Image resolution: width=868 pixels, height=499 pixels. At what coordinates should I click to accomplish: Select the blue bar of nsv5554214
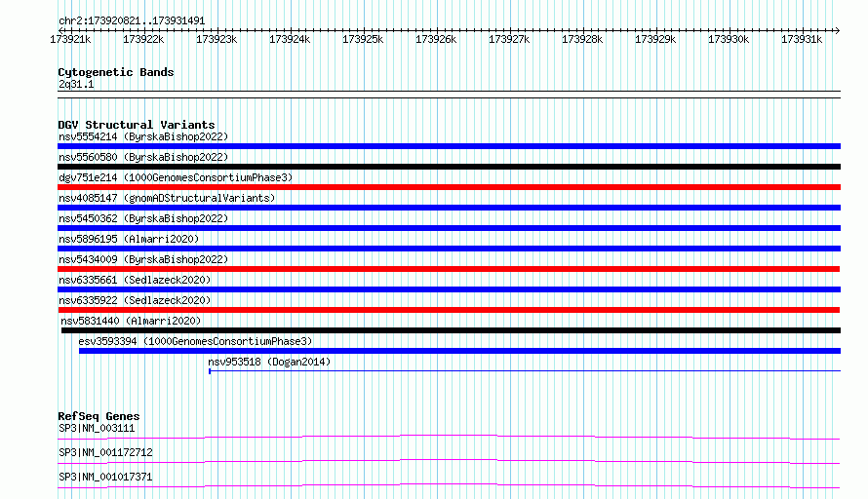point(449,146)
